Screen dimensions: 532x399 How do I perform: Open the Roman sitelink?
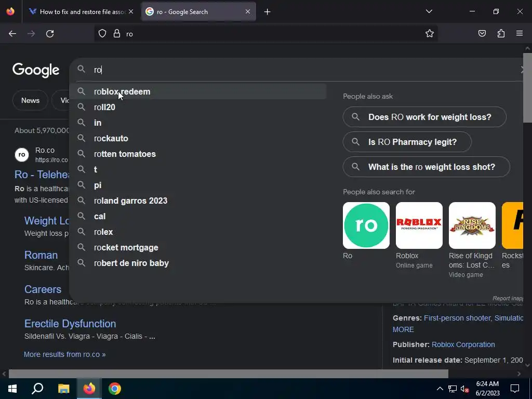[41, 255]
